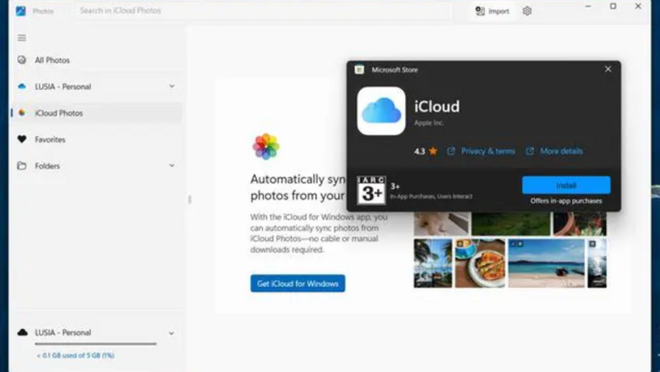
Task: Click the black cloud icon beside storage account
Action: click(22, 332)
